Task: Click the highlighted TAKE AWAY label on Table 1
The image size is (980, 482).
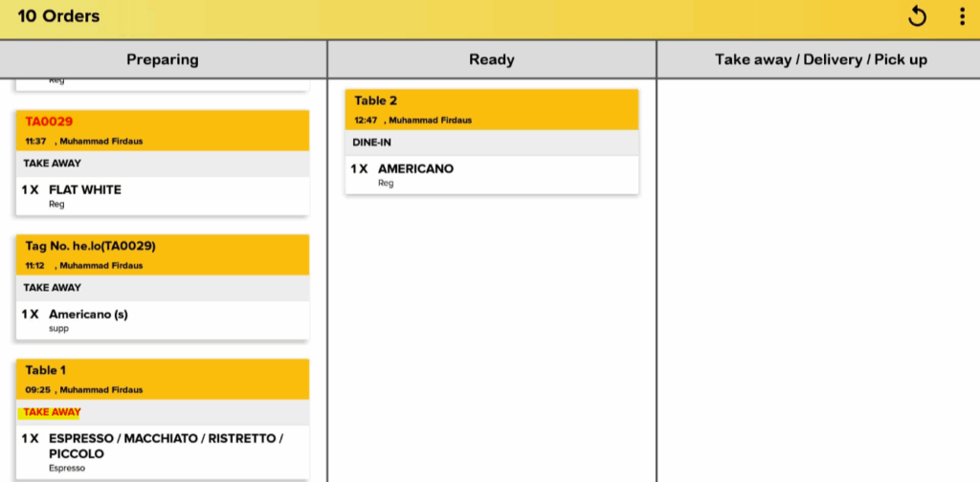Action: pos(52,412)
